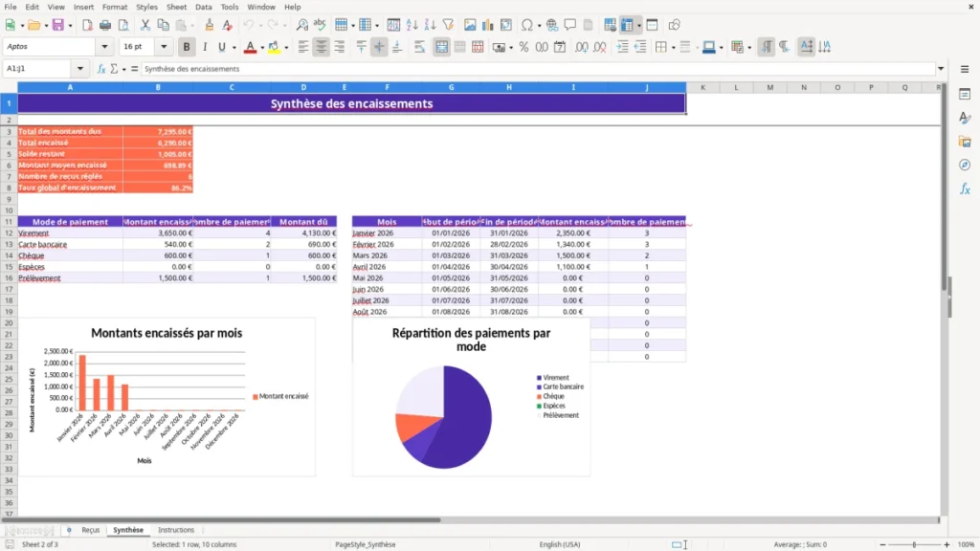The height and width of the screenshot is (551, 980).
Task: Switch to the Reçus sheet tab
Action: point(91,530)
